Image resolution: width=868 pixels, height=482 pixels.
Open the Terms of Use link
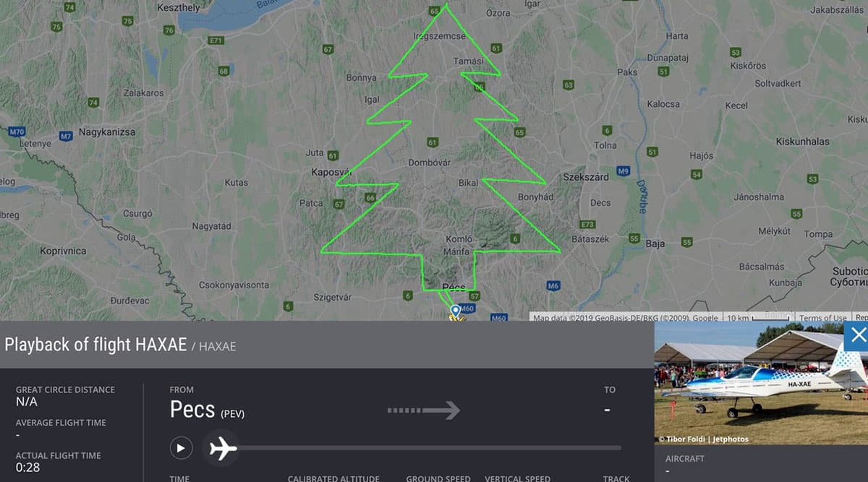[822, 318]
